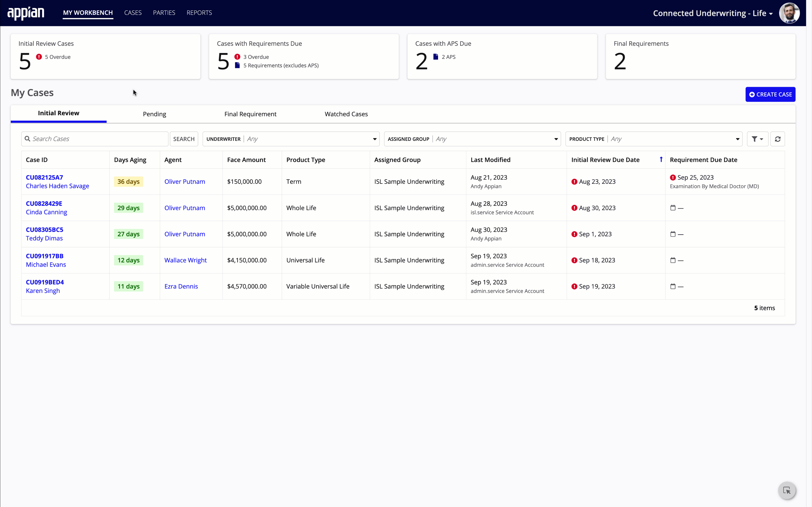Open Charles Haden Savage party link
812x507 pixels.
point(57,186)
